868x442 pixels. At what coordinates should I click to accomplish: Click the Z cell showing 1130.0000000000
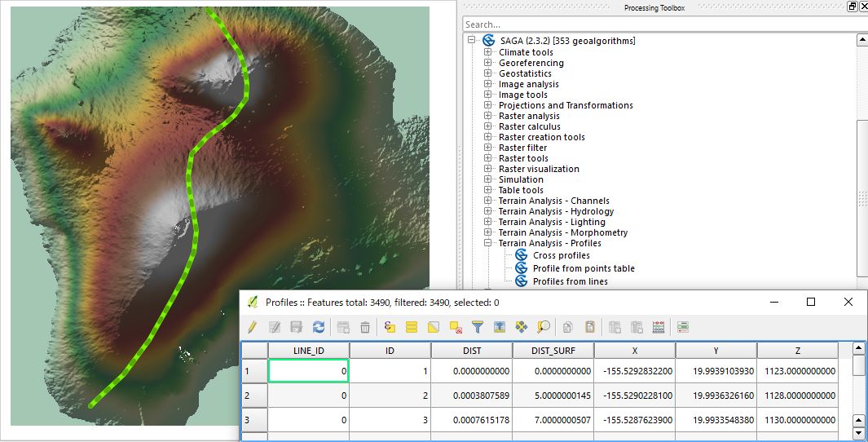[798, 420]
